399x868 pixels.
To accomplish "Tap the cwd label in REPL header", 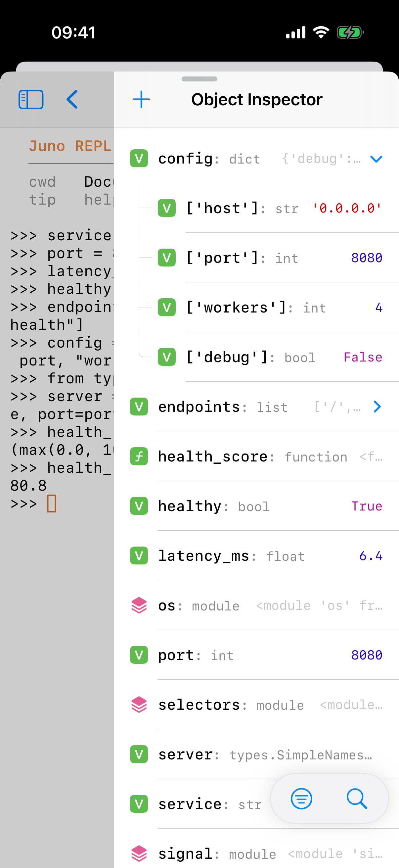I will coord(42,182).
